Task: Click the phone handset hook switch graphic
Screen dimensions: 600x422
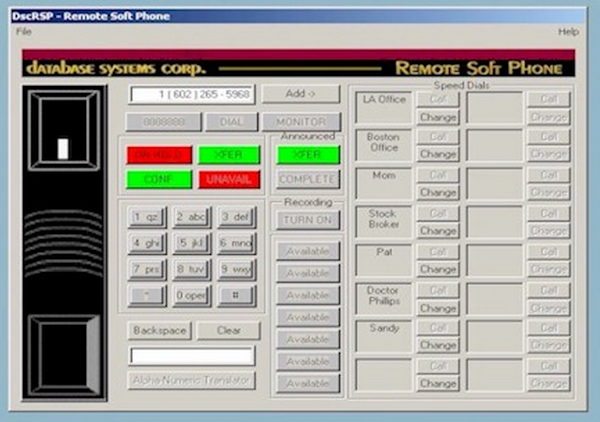Action: point(63,148)
